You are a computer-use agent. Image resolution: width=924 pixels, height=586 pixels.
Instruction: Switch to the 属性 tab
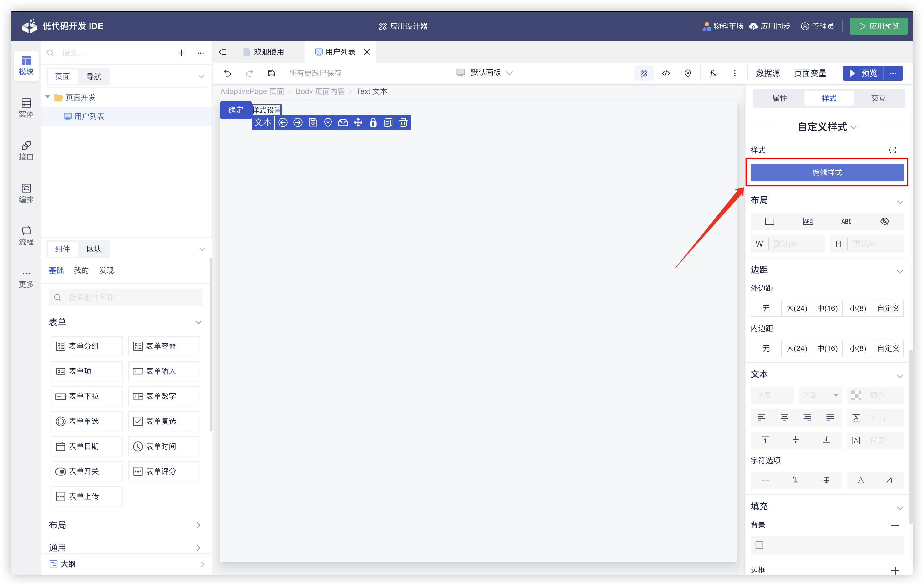tap(779, 98)
